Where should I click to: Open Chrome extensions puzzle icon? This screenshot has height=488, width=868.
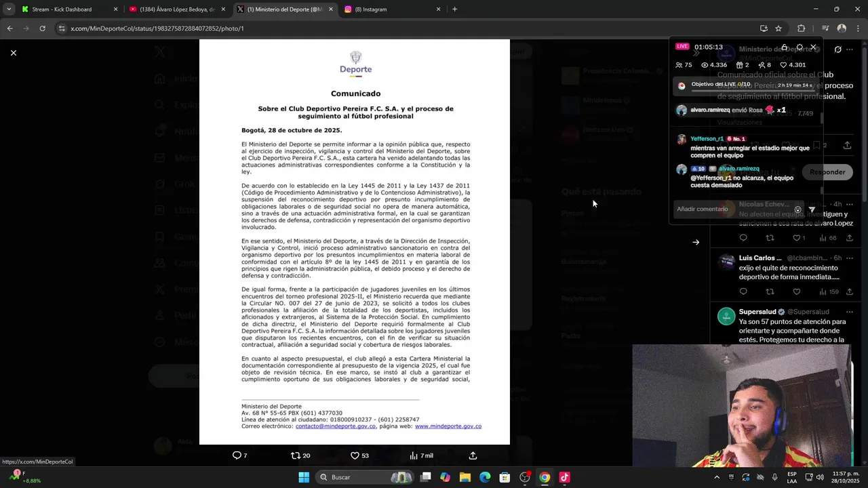tap(801, 28)
